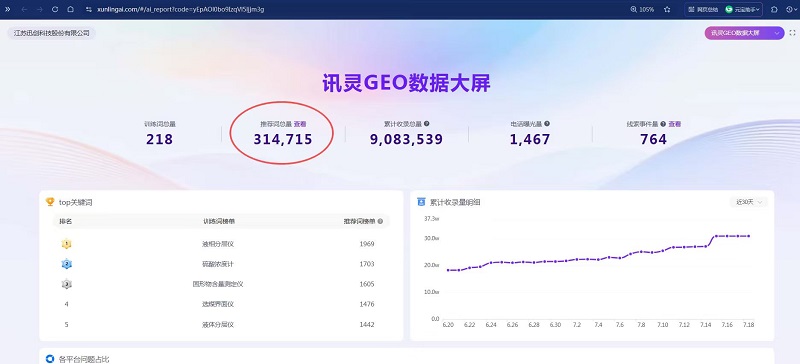Open the 讯灵GEO数据大屏 purple dropdown

[744, 33]
